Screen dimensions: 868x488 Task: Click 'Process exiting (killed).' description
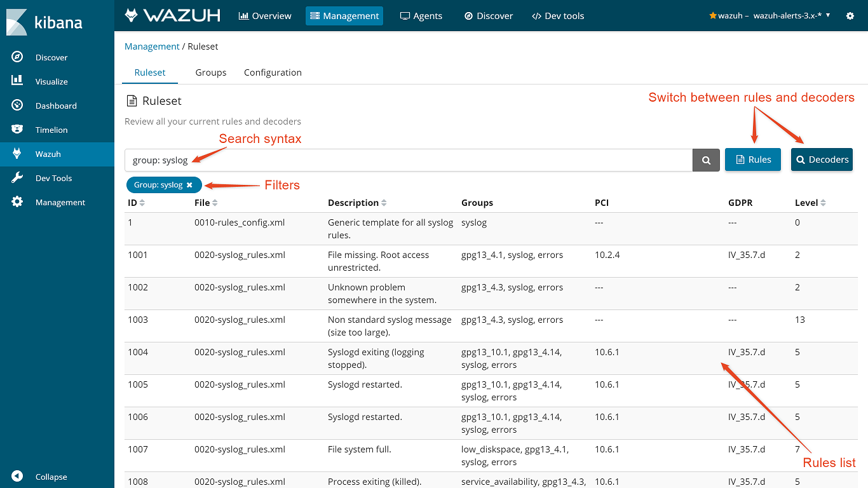(x=374, y=482)
